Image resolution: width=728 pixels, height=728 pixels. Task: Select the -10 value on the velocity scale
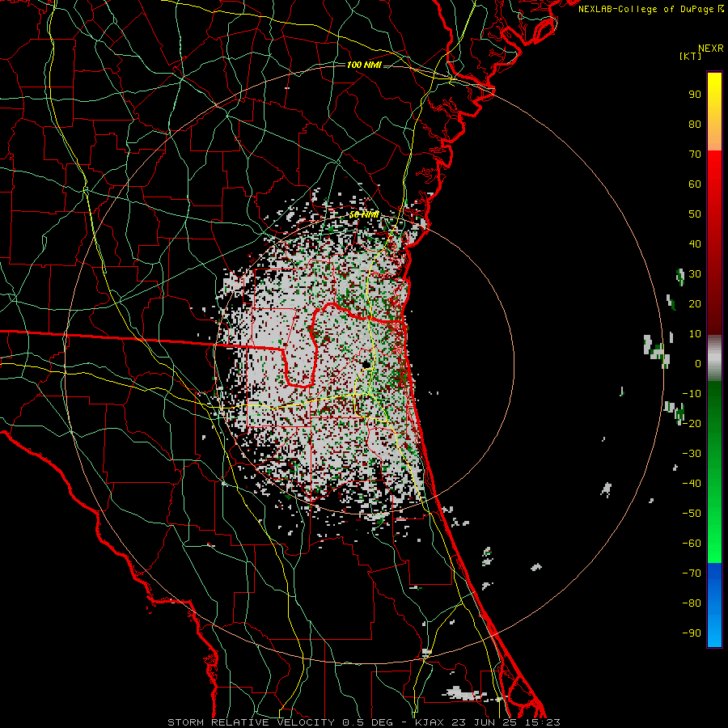coord(692,394)
